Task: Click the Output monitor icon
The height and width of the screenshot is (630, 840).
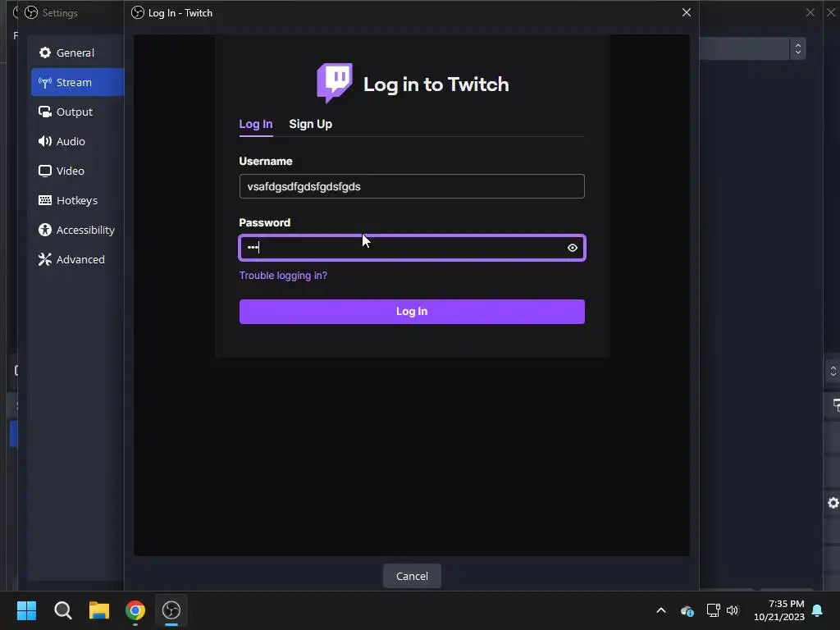Action: point(45,112)
